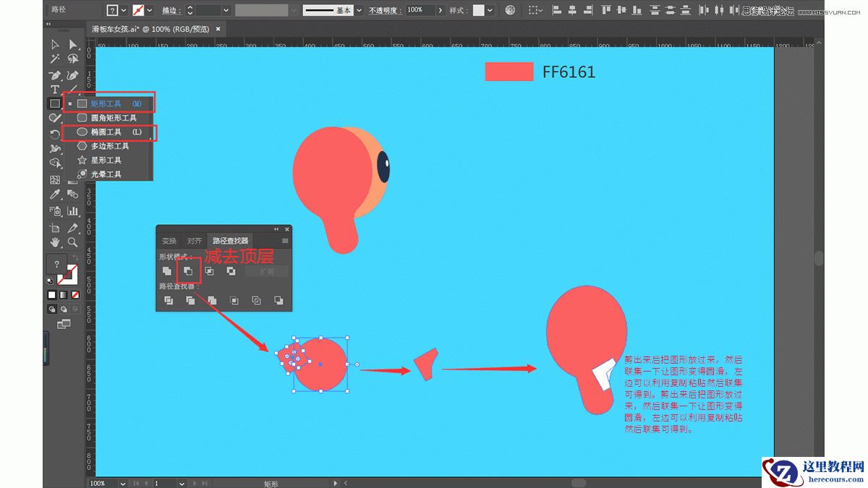Open the graphic style swatch dropdown

tap(490, 10)
